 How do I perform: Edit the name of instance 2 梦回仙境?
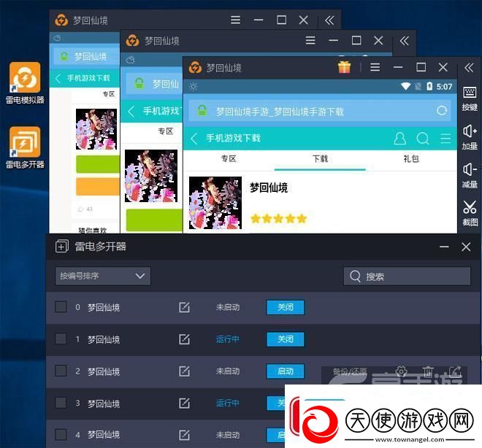(x=184, y=371)
